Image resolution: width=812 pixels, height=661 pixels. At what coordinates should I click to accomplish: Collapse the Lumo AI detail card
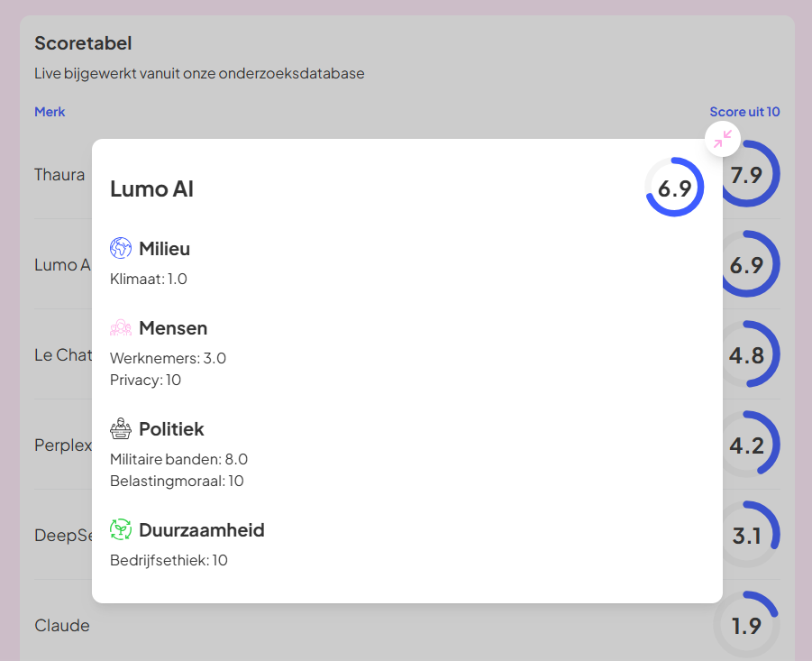pyautogui.click(x=723, y=139)
